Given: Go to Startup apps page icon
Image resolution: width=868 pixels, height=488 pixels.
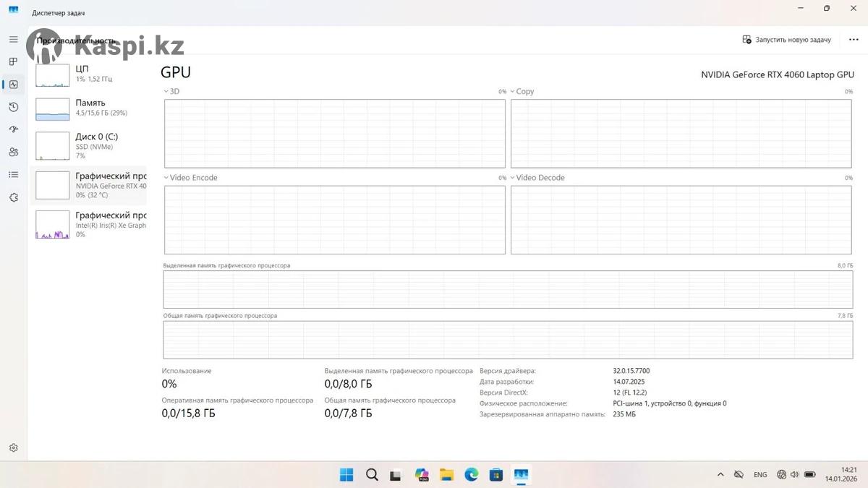Looking at the screenshot, I should coord(13,129).
